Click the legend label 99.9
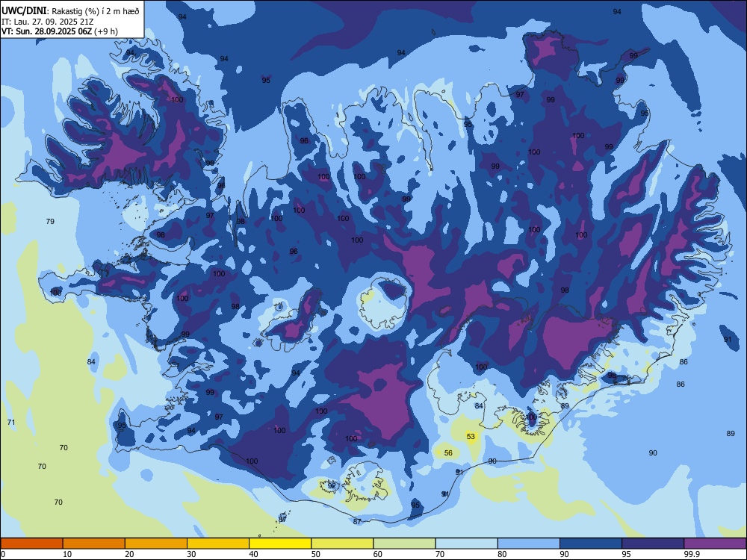 pos(691,554)
